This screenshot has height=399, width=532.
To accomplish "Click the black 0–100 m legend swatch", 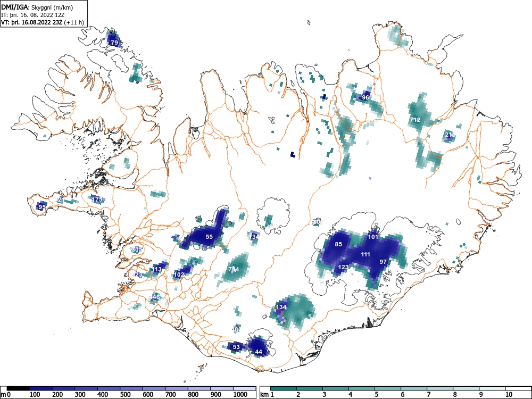I will tap(18, 388).
